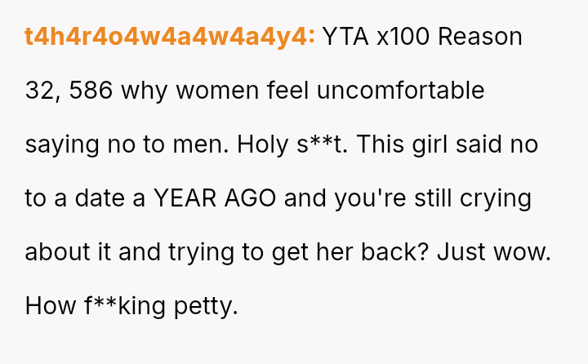This screenshot has width=588, height=364.
Task: Click the phrase 'This girl said no'
Action: 448,144
